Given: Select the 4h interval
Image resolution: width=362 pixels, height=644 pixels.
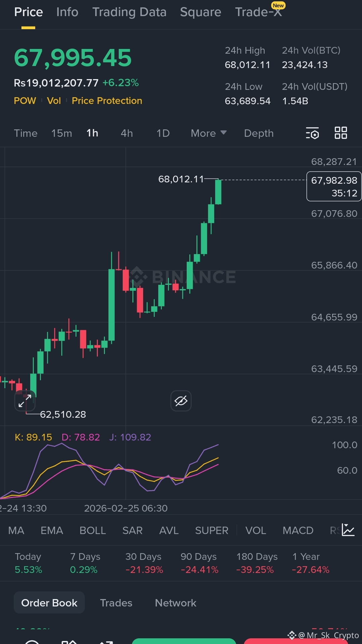Looking at the screenshot, I should click(x=127, y=133).
